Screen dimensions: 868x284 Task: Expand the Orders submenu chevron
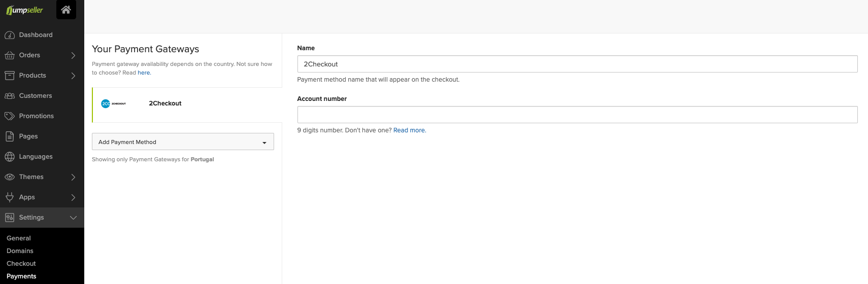pyautogui.click(x=73, y=55)
